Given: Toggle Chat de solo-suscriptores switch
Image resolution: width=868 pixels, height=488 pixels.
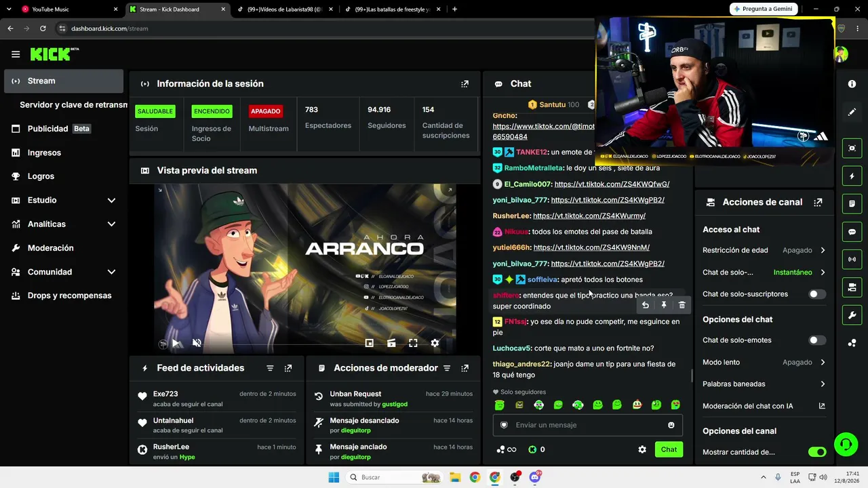Looking at the screenshot, I should 817,294.
